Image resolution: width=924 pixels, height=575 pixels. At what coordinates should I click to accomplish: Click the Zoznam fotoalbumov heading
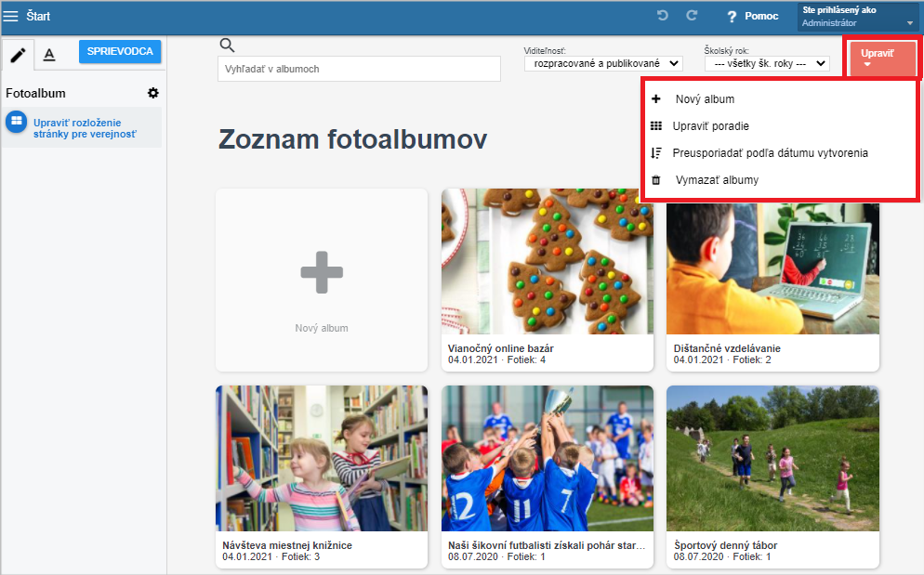tap(353, 139)
